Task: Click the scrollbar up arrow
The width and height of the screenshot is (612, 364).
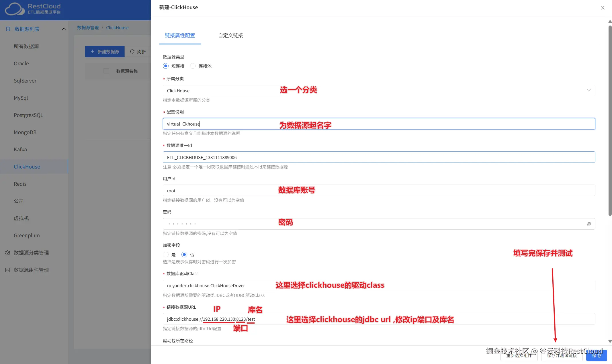Action: (x=610, y=21)
